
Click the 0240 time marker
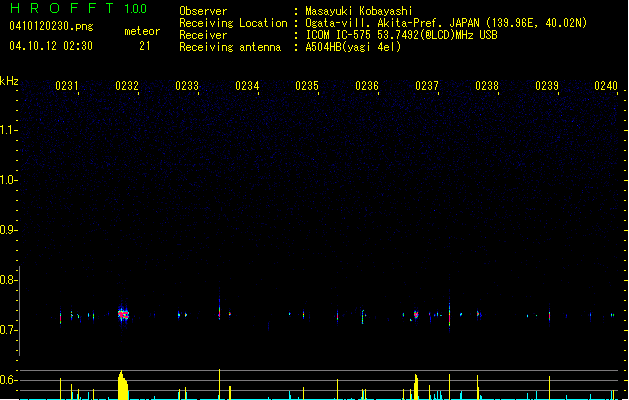[x=606, y=86]
